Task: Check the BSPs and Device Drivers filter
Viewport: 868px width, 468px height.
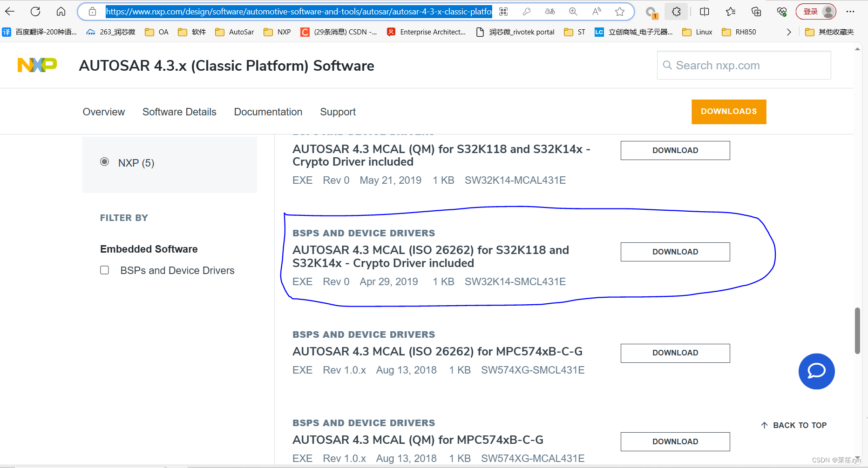Action: click(105, 270)
